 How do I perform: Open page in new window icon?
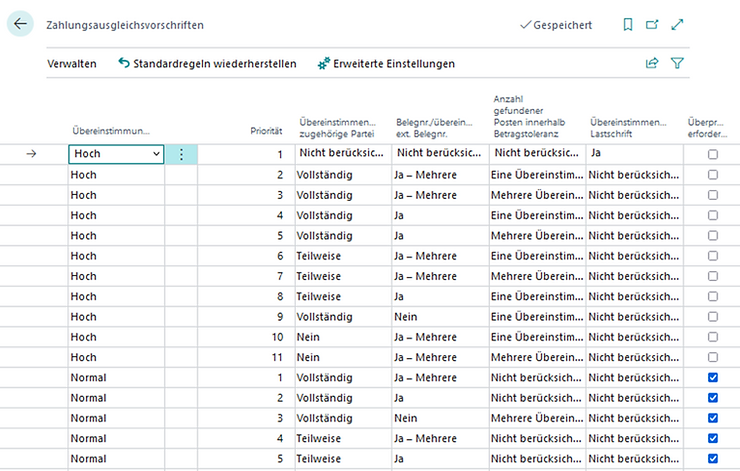click(x=652, y=25)
